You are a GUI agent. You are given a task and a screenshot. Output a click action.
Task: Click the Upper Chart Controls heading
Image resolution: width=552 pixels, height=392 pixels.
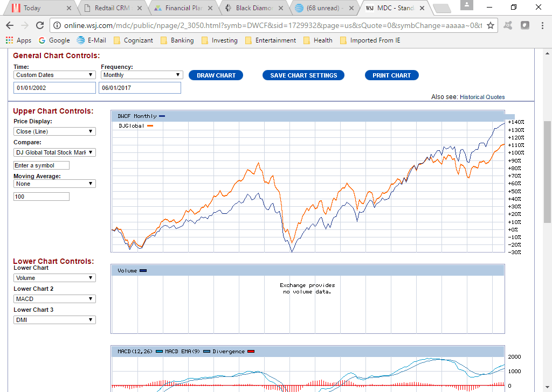[53, 111]
